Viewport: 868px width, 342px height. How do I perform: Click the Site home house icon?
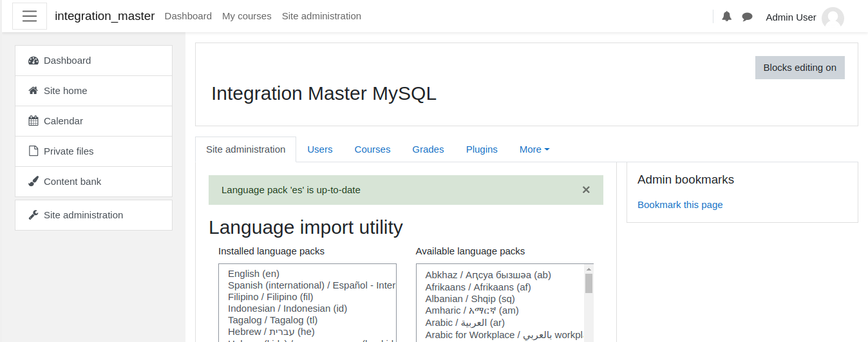[x=33, y=91]
